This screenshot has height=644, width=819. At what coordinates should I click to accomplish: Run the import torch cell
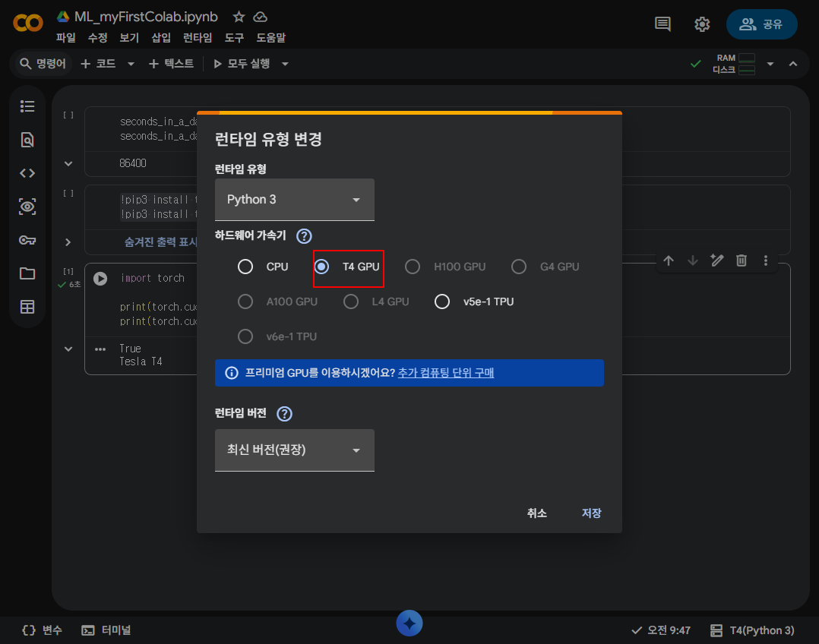point(100,279)
